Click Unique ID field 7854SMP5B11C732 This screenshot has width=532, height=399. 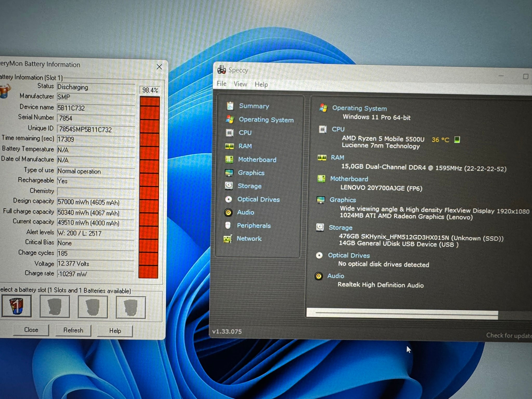(x=96, y=129)
